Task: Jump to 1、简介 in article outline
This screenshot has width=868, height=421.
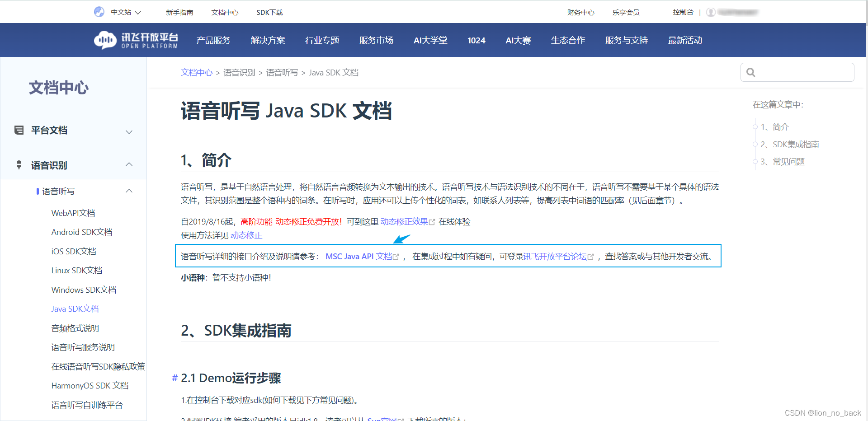Action: (774, 126)
